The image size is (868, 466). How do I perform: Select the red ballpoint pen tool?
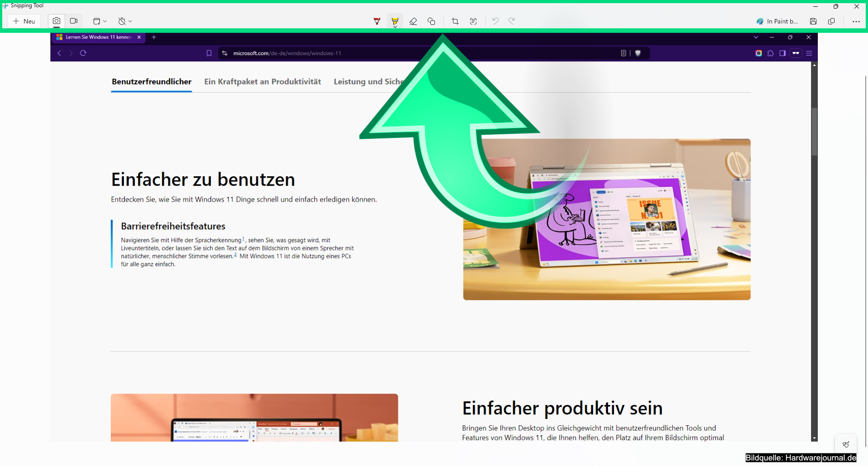coord(377,21)
